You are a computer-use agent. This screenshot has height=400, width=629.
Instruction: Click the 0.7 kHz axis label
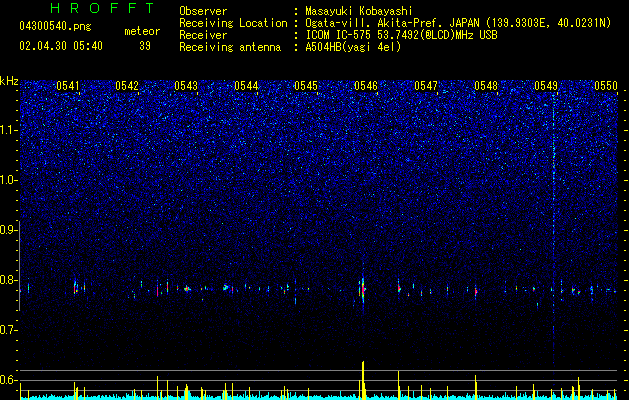pyautogui.click(x=8, y=330)
